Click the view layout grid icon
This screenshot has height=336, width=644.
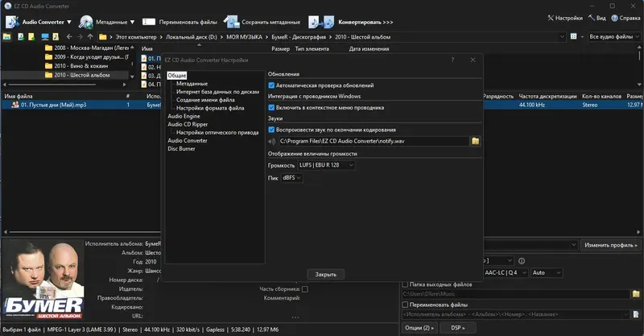coord(573,36)
